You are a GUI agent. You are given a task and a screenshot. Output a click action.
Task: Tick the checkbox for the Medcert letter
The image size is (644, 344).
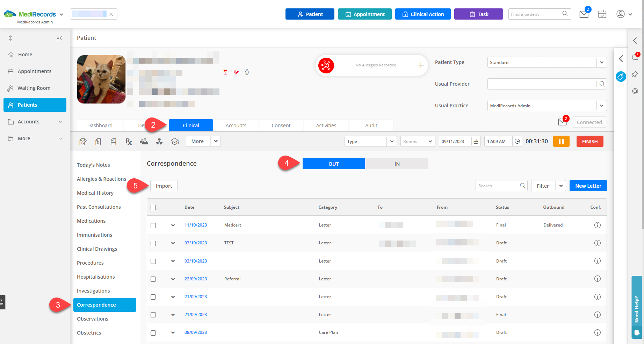tap(153, 225)
